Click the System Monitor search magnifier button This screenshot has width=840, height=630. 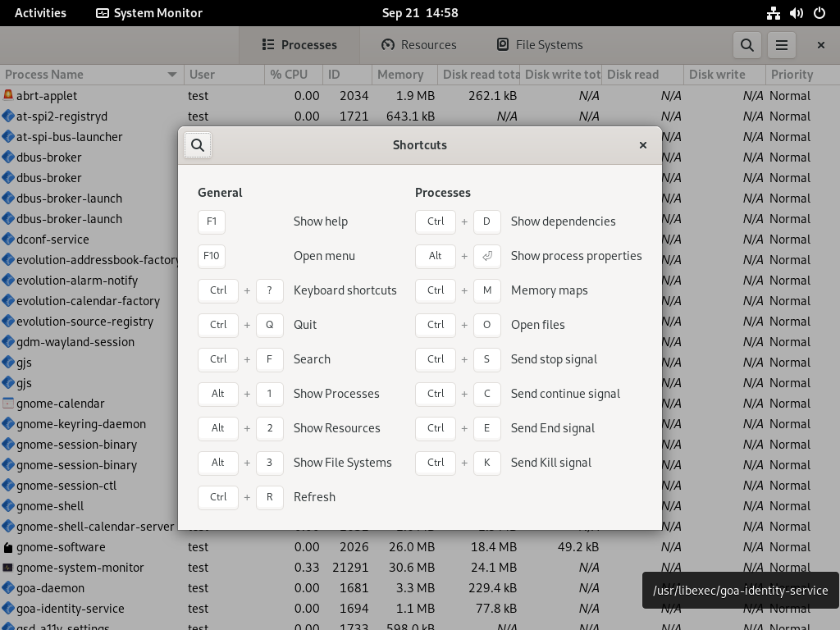pos(746,45)
